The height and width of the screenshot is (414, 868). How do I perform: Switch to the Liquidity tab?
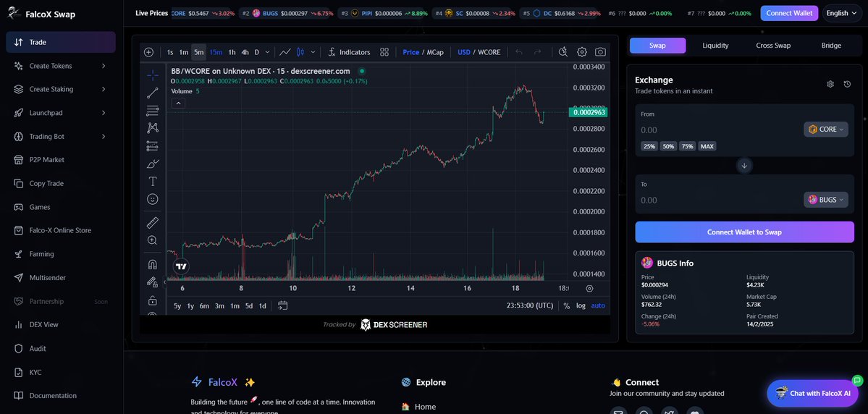(x=715, y=46)
